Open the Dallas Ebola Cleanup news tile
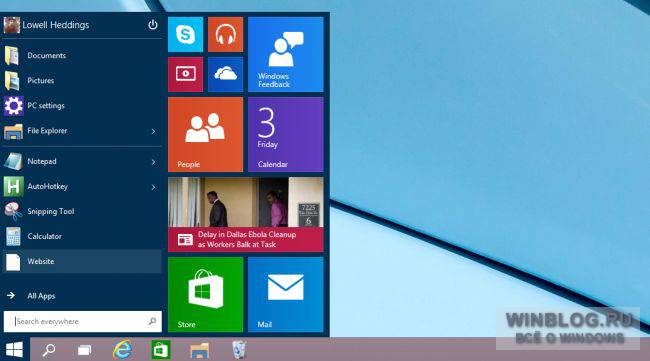Viewport: 650px width, 361px height. pos(246,215)
